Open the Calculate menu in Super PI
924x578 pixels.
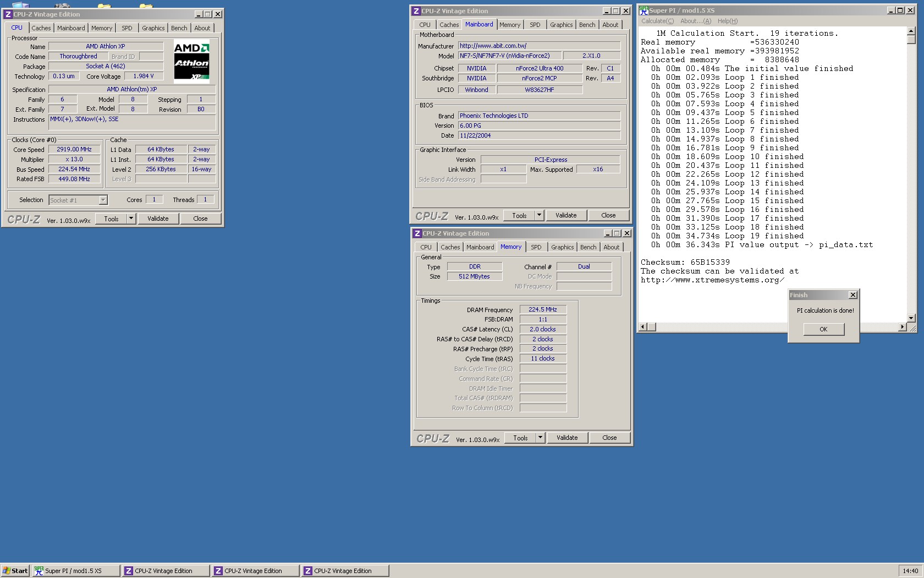(657, 21)
